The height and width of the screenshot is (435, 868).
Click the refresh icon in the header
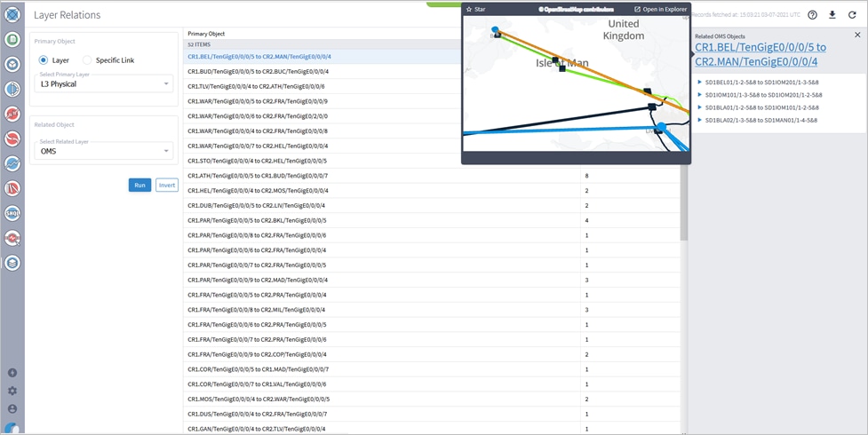click(x=852, y=15)
